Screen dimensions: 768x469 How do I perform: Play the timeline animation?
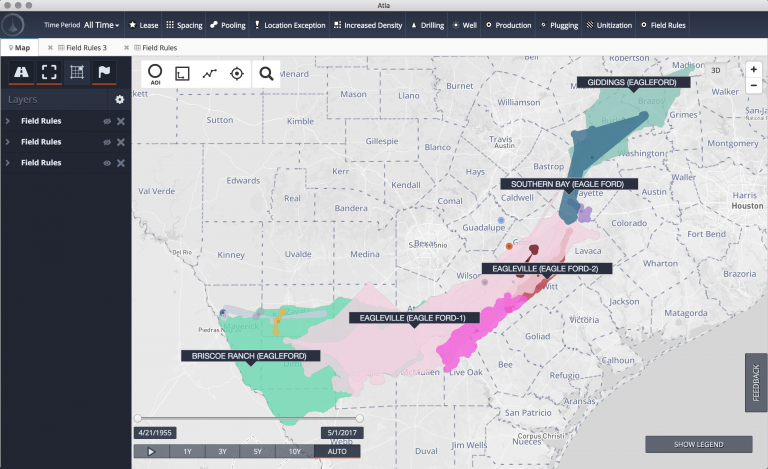coord(151,451)
